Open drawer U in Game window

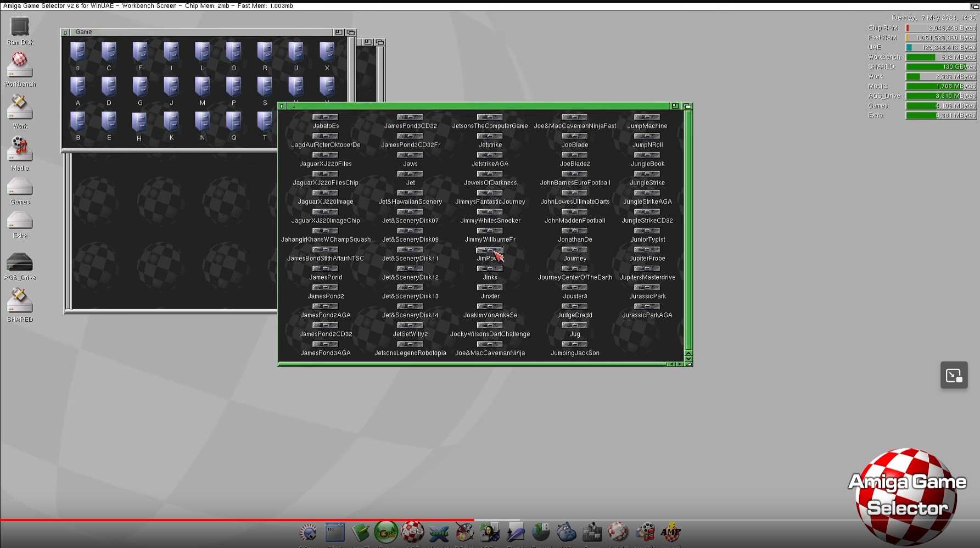coord(296,57)
